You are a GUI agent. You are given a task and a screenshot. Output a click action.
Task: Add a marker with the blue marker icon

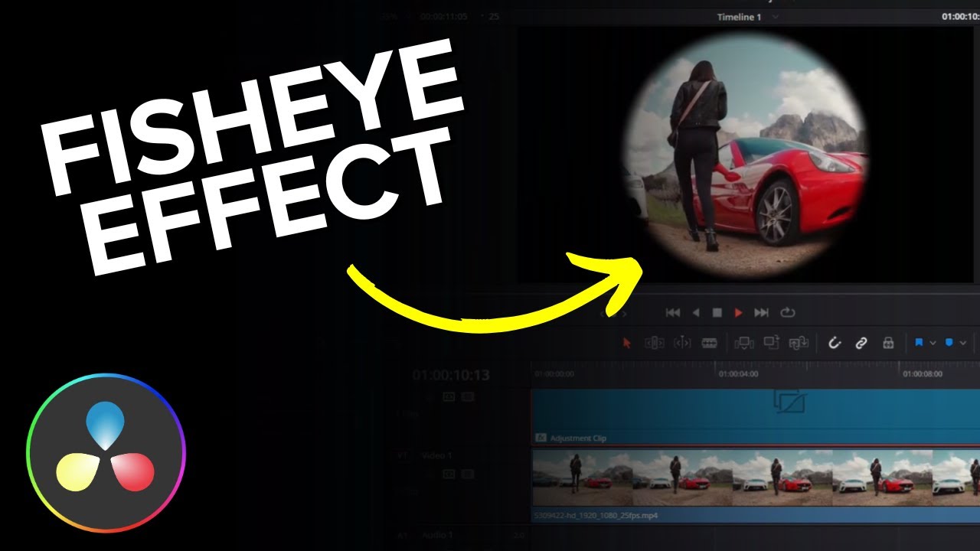[949, 343]
